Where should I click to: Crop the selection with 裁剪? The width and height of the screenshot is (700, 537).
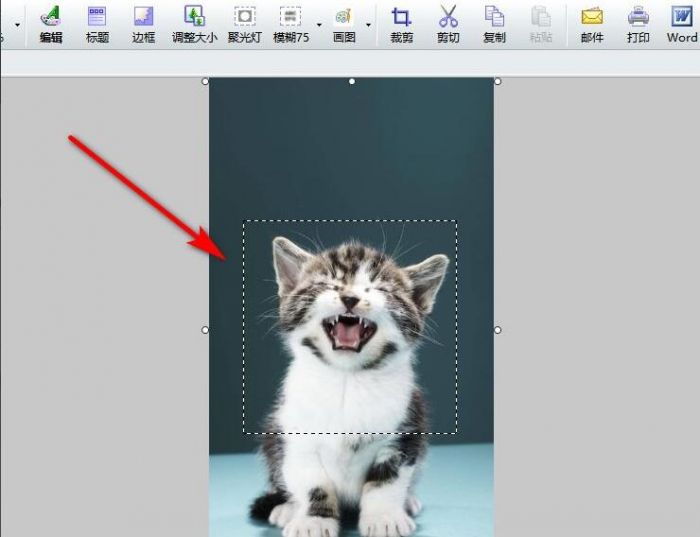click(x=401, y=23)
